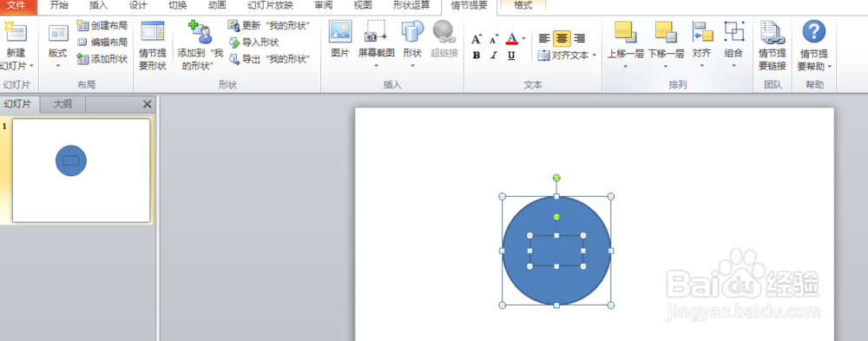Click the Layout (版式) icon
868x341 pixels.
[x=57, y=33]
